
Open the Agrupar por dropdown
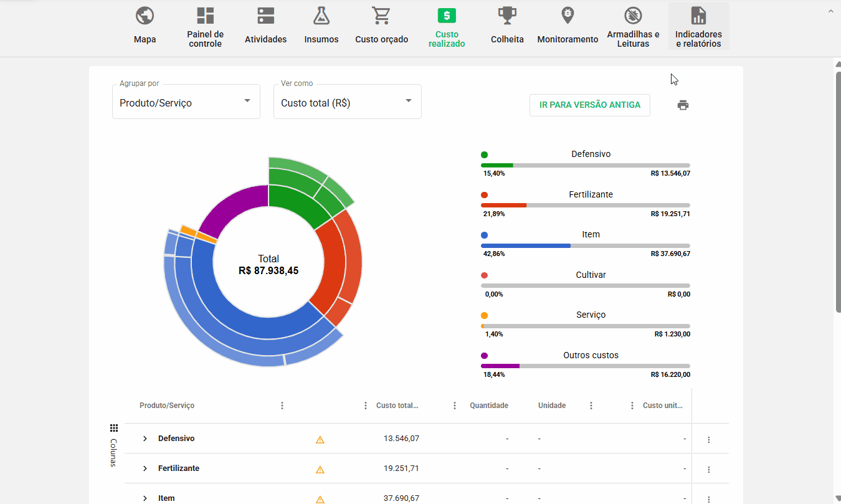[186, 102]
